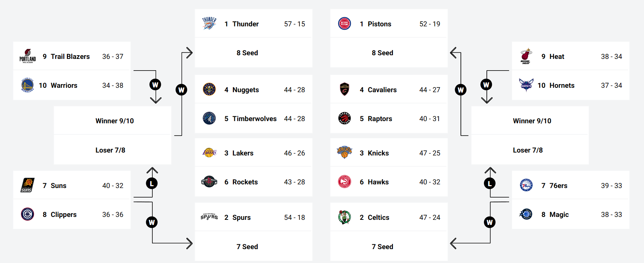Open the San Antonio Spurs logo

(209, 217)
